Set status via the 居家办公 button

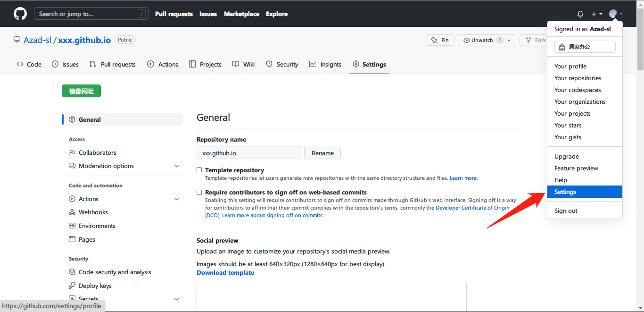[x=585, y=47]
